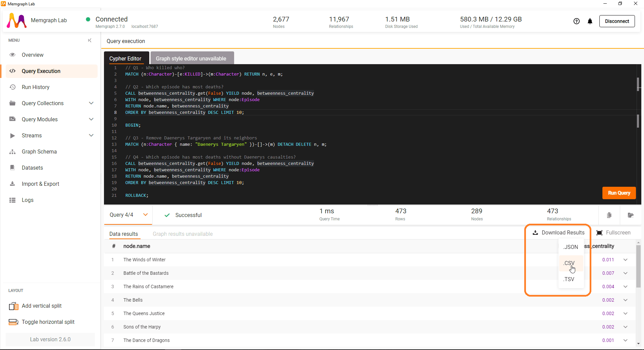Open the Overview page

[33, 55]
